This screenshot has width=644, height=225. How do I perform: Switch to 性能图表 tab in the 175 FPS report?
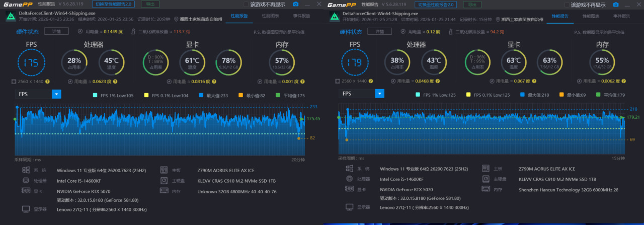pyautogui.click(x=271, y=16)
